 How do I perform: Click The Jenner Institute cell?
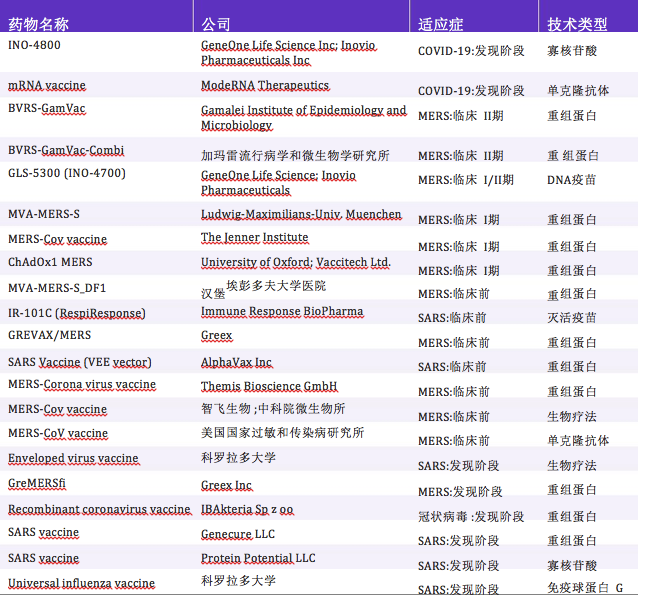(x=255, y=238)
